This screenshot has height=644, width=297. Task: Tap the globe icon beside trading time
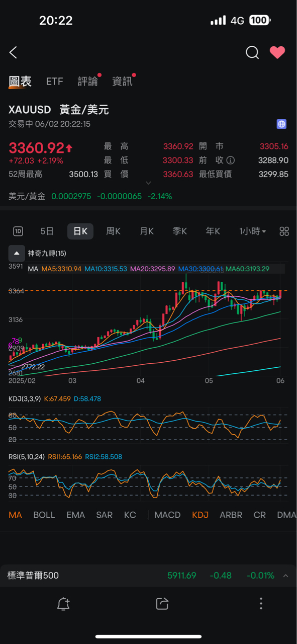pyautogui.click(x=281, y=124)
